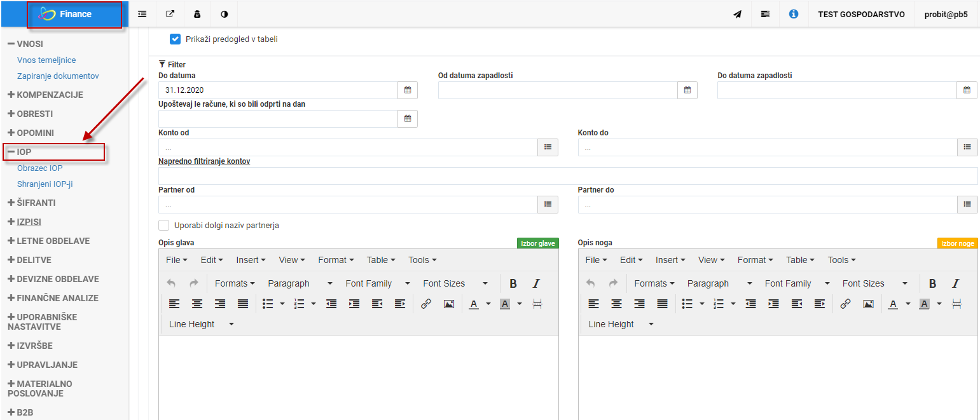The height and width of the screenshot is (420, 980).
Task: Open calendar for Od datuma zapadlosti
Action: pyautogui.click(x=687, y=90)
